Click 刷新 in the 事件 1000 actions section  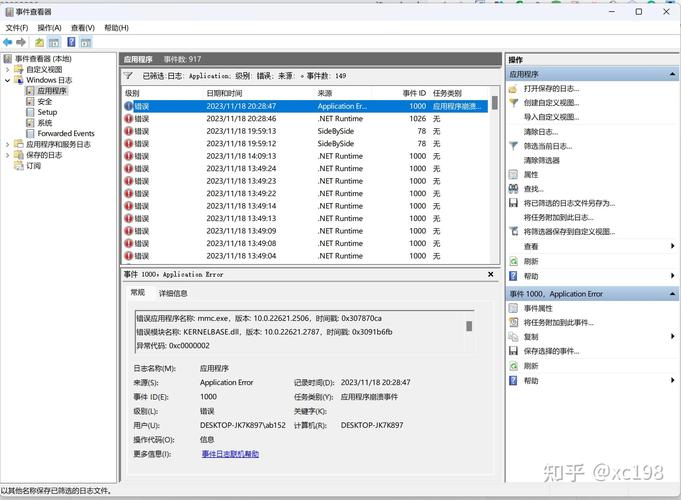(x=531, y=366)
